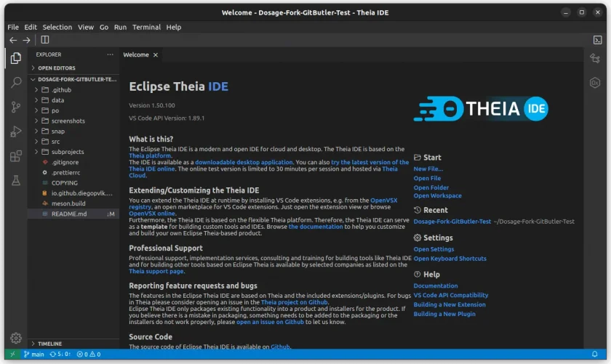Close the Welcome tab
Screen dimensions: 611x364
[x=156, y=55]
